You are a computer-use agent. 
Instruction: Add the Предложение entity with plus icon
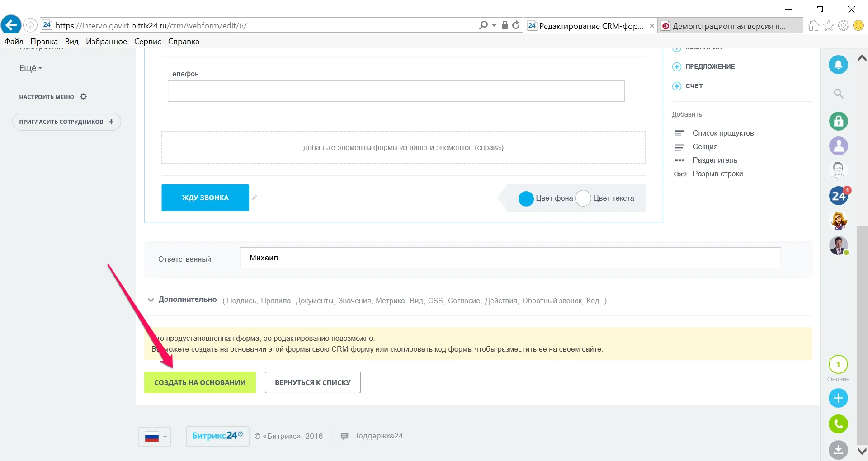point(677,67)
